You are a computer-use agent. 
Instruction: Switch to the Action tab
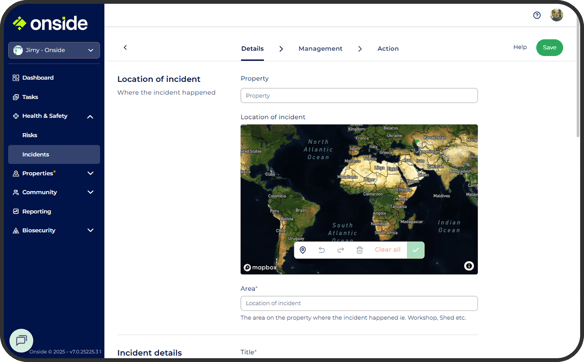point(388,48)
